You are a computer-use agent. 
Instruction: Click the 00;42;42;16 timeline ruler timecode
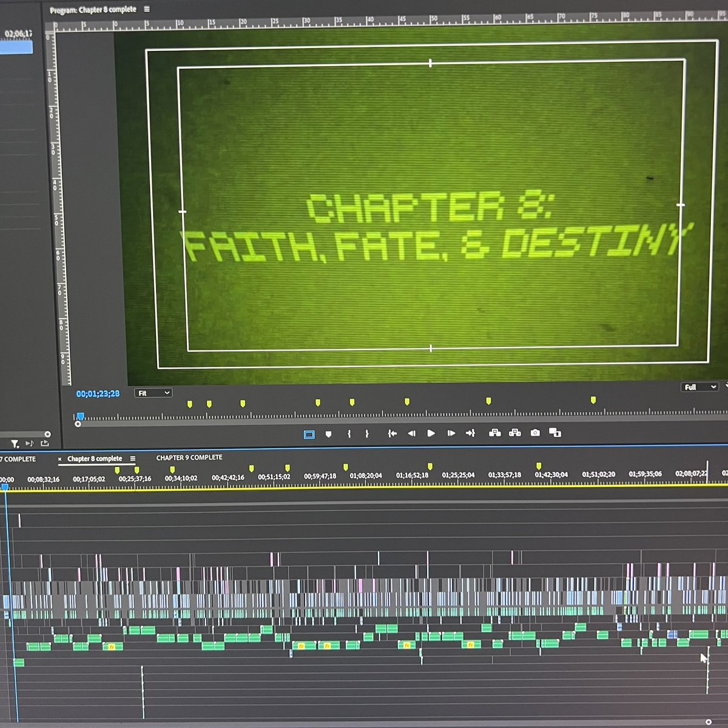tap(228, 477)
